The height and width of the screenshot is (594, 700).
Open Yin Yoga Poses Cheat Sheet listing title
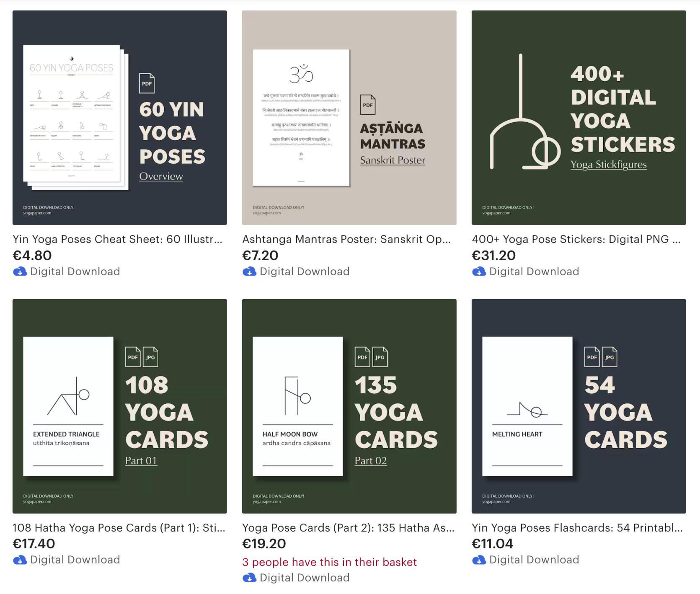pos(118,239)
